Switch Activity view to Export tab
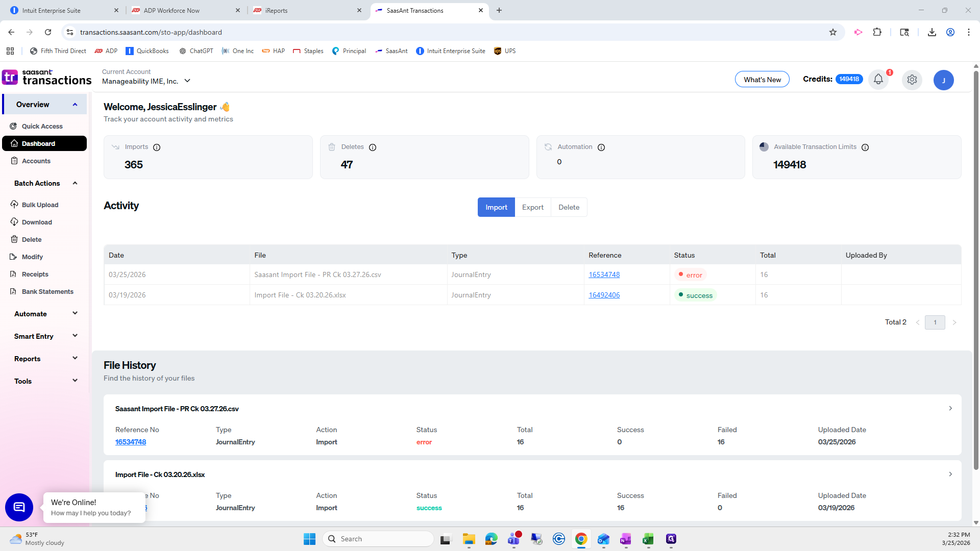 click(x=532, y=207)
